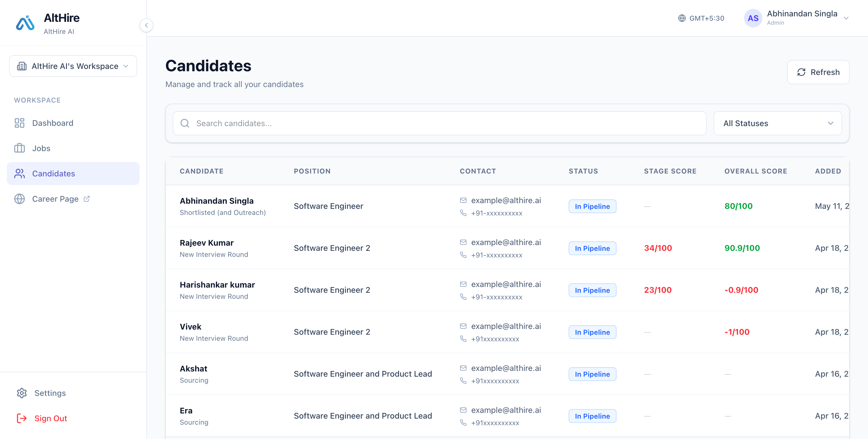Open candidate Harishankar kumar
868x439 pixels.
tap(217, 285)
